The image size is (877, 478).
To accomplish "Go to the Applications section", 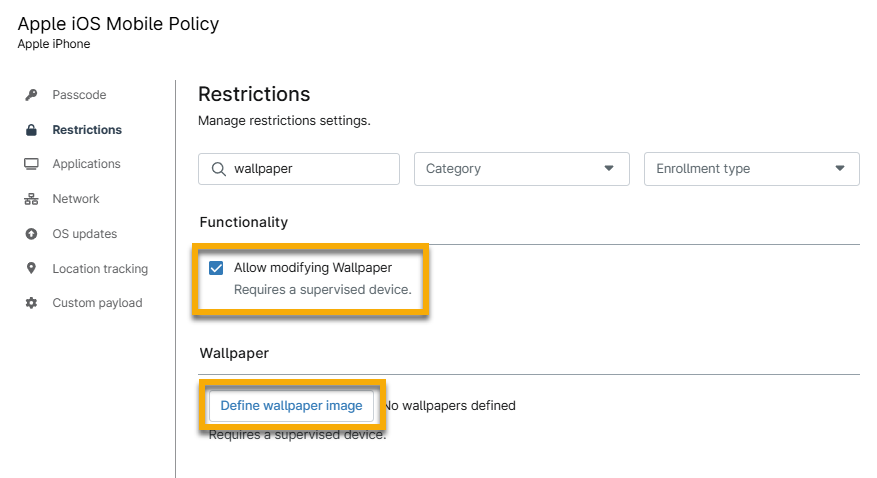I will (86, 164).
